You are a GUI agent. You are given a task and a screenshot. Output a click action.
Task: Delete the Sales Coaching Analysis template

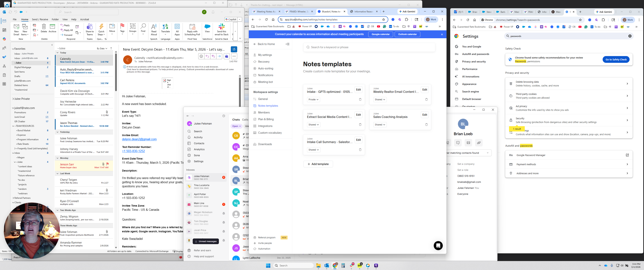[x=426, y=124]
